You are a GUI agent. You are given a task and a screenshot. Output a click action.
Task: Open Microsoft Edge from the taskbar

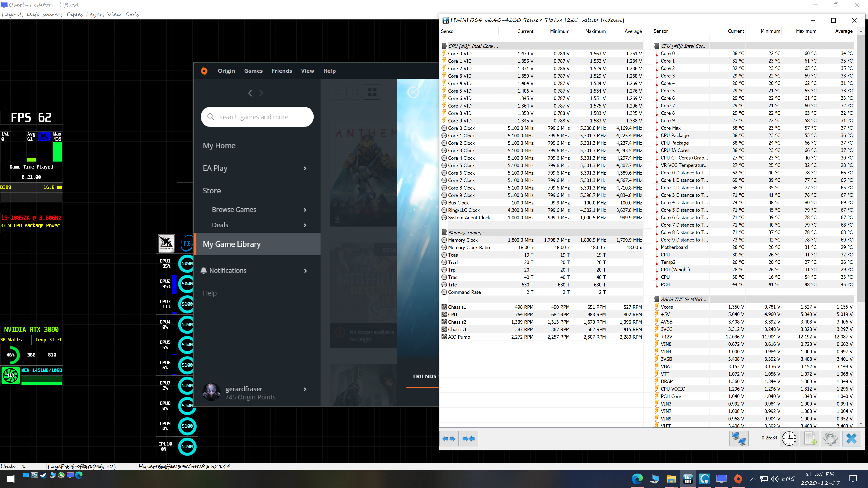pyautogui.click(x=637, y=479)
